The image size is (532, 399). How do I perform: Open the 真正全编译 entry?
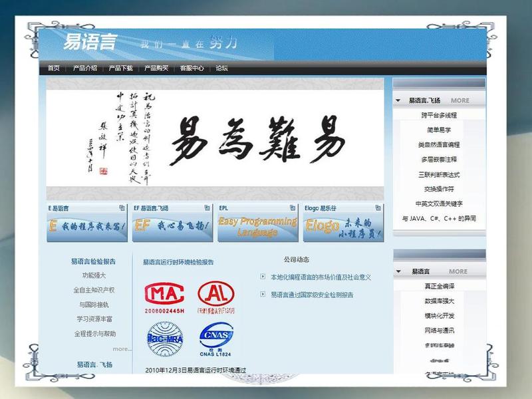440,287
